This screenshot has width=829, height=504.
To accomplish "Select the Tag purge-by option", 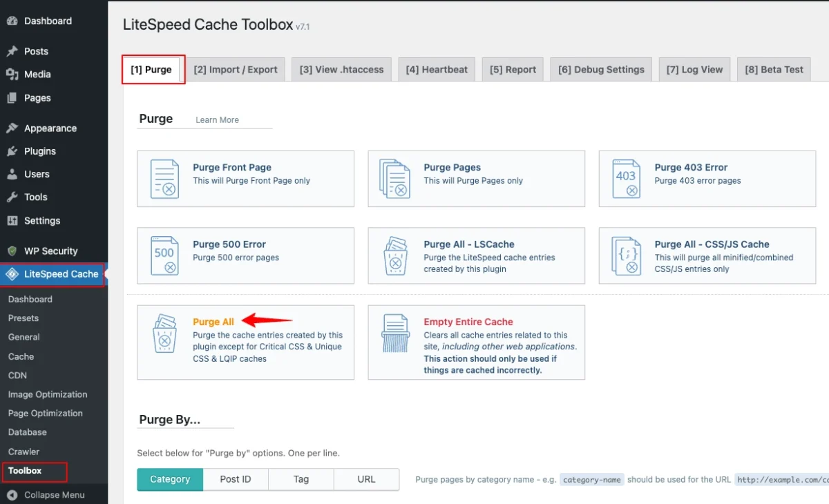I will (x=301, y=479).
